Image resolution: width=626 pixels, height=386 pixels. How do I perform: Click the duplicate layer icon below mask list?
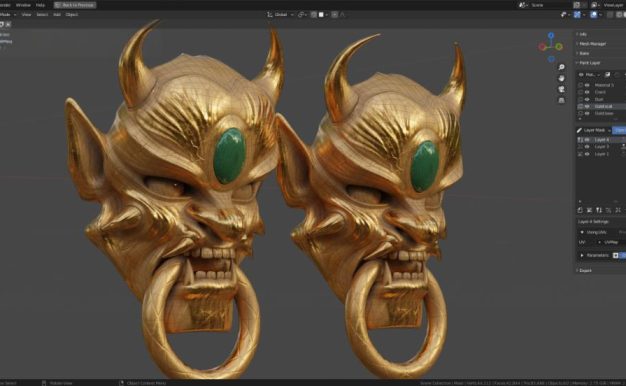coord(618,210)
